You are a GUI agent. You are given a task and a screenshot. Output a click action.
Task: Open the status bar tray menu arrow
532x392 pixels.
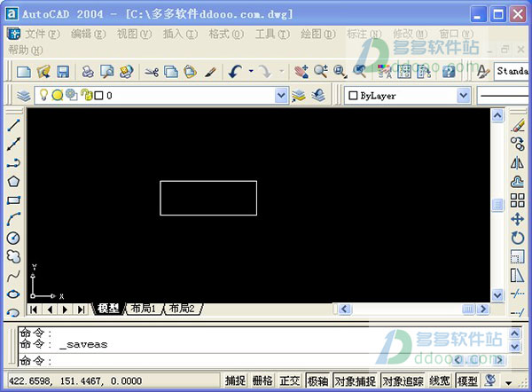pos(508,383)
